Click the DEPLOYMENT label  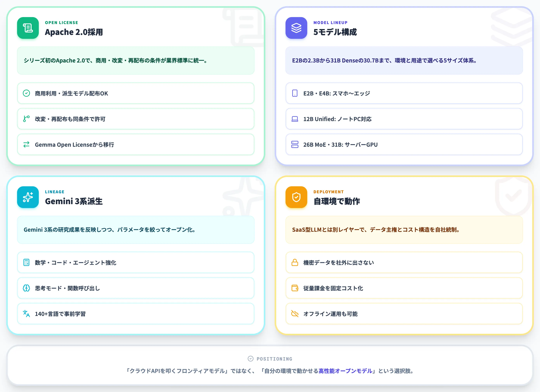[x=329, y=192]
